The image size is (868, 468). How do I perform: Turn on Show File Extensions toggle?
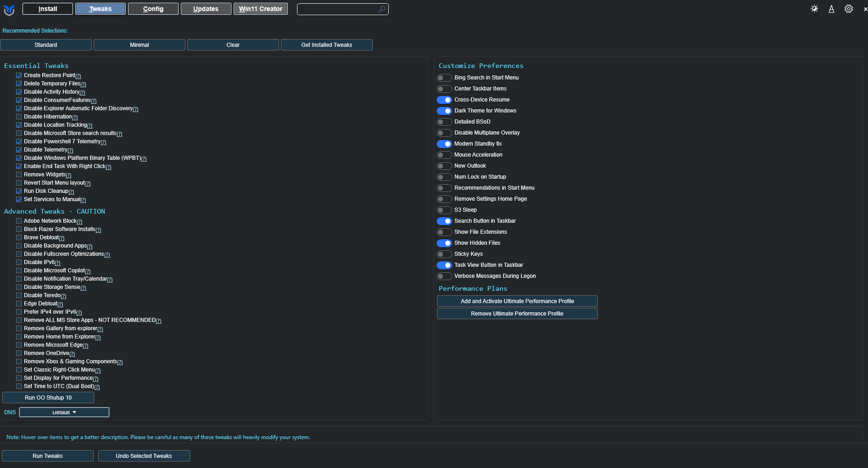(444, 232)
